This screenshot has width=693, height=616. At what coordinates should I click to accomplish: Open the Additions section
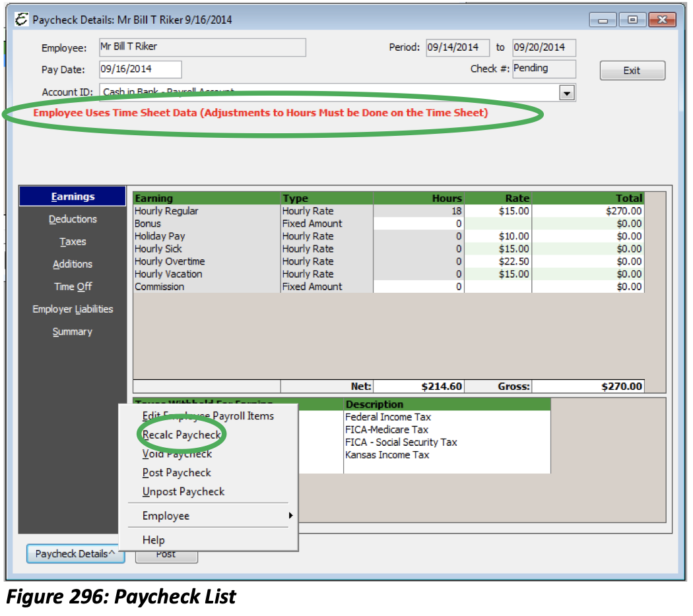coord(73,264)
